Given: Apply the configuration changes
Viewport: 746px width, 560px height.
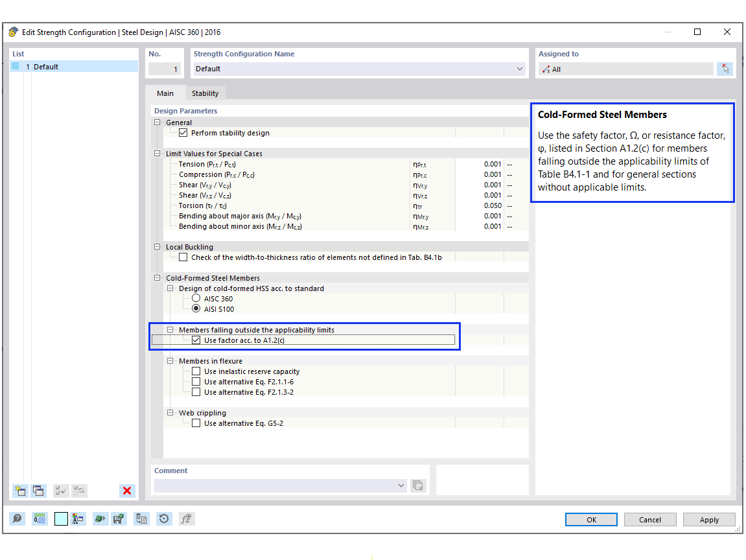Looking at the screenshot, I should click(708, 519).
